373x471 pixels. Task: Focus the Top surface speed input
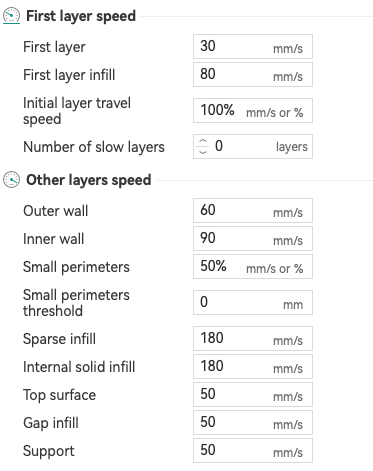[253, 394]
